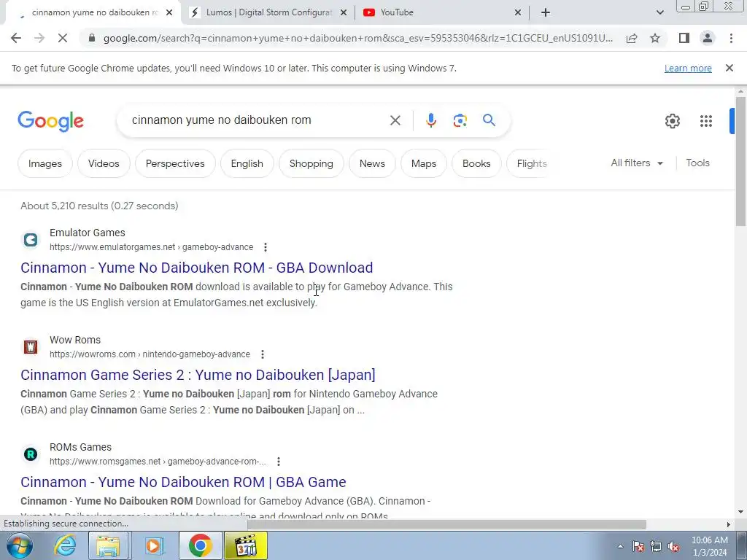
Task: Bookmark this page with the star icon
Action: (655, 38)
